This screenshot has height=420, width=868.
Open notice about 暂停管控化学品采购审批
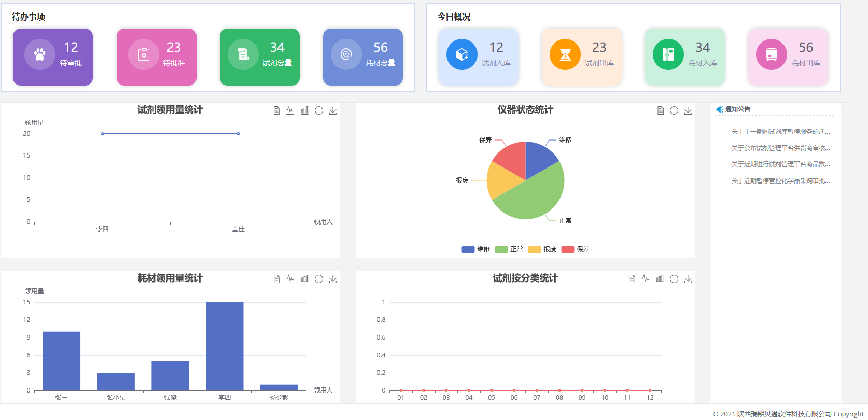(x=780, y=181)
